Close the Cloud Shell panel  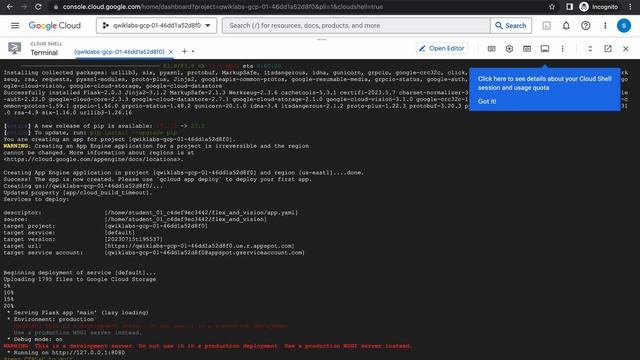[x=626, y=49]
